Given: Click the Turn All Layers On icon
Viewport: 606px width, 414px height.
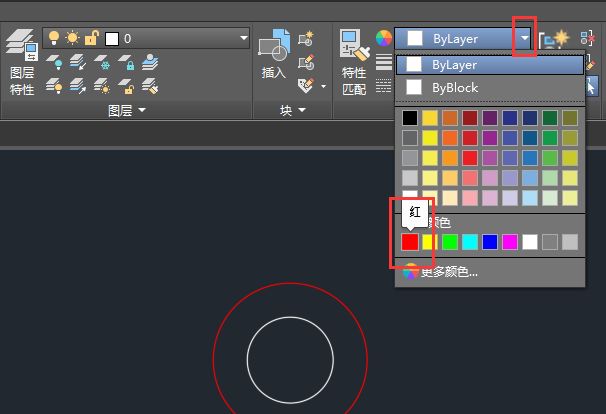Looking at the screenshot, I should [54, 86].
